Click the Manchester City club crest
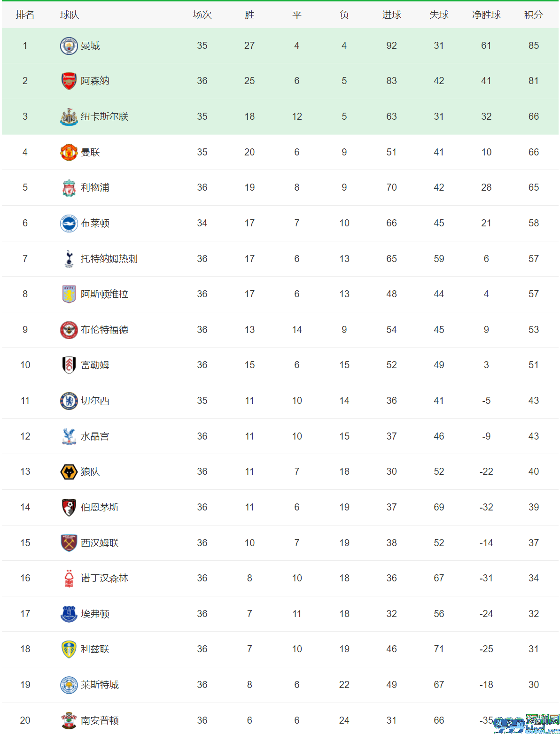 pos(69,46)
